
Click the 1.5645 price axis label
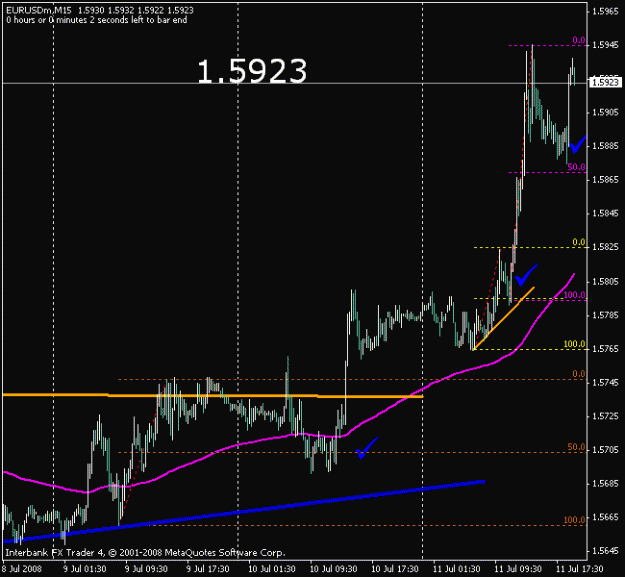(605, 551)
